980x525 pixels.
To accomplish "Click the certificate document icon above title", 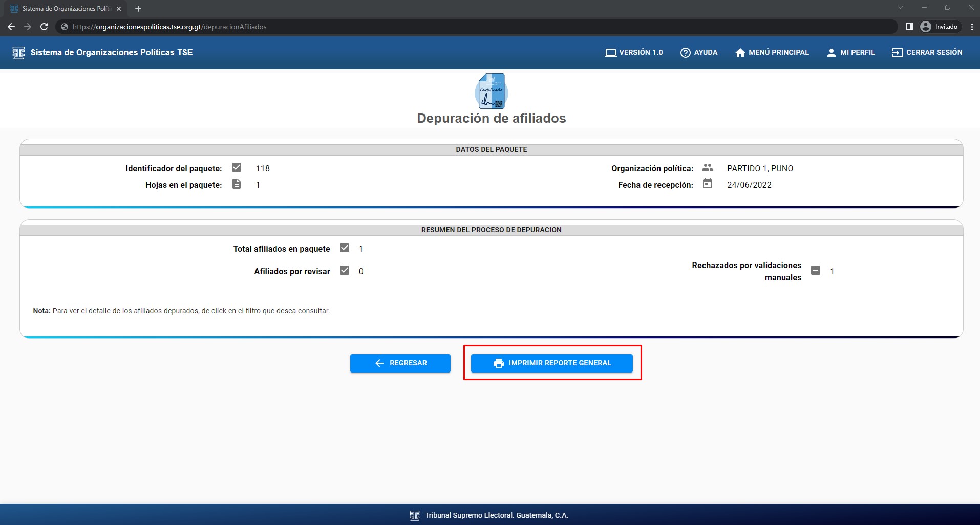I will (x=491, y=91).
